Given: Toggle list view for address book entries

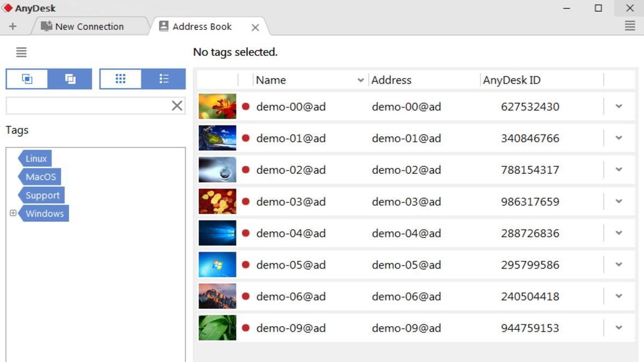Looking at the screenshot, I should pyautogui.click(x=164, y=78).
